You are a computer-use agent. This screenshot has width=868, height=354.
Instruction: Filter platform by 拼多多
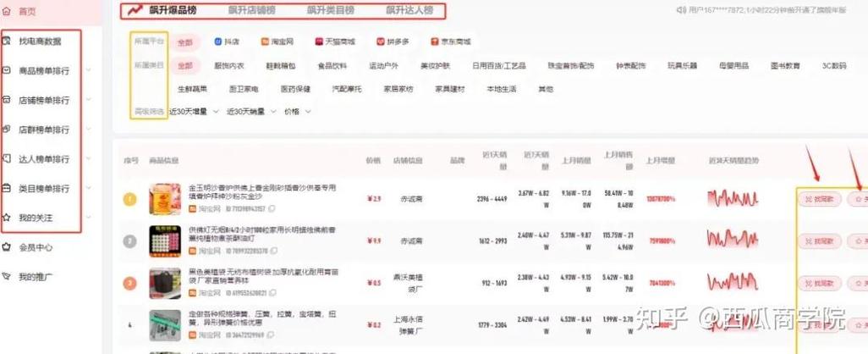click(x=393, y=41)
